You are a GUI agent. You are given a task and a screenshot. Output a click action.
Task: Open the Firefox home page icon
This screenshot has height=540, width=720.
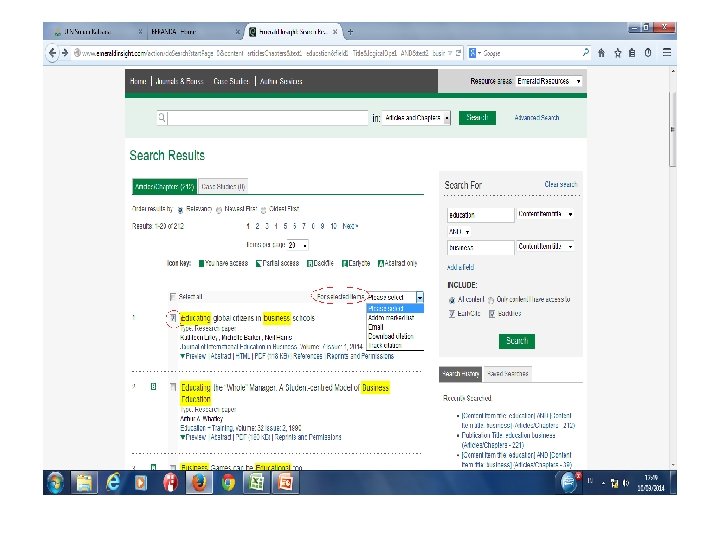pyautogui.click(x=601, y=53)
